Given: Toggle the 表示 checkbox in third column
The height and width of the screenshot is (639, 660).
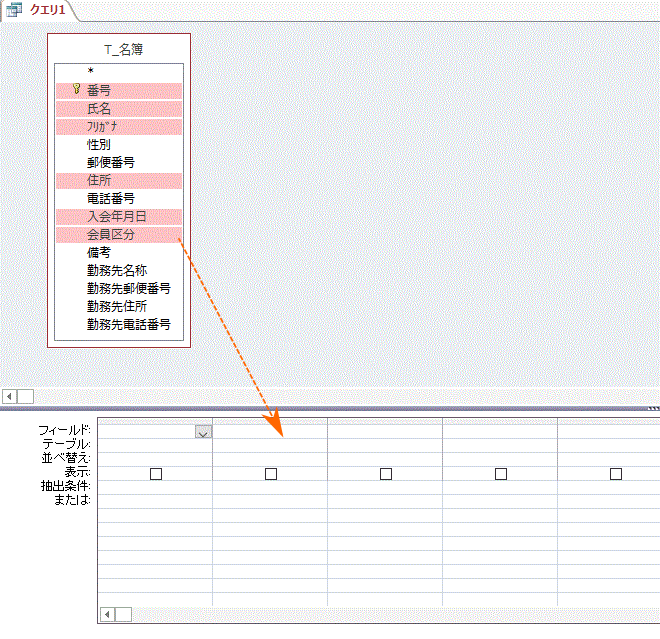Looking at the screenshot, I should pos(386,474).
